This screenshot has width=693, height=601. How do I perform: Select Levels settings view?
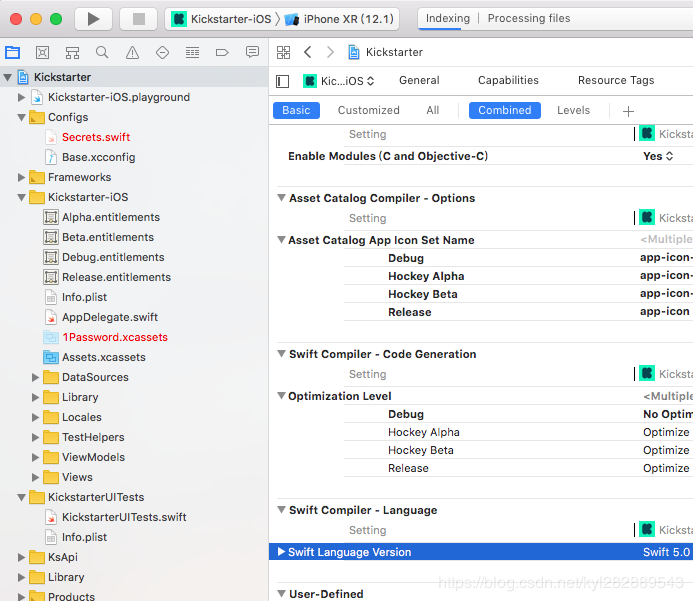[573, 110]
